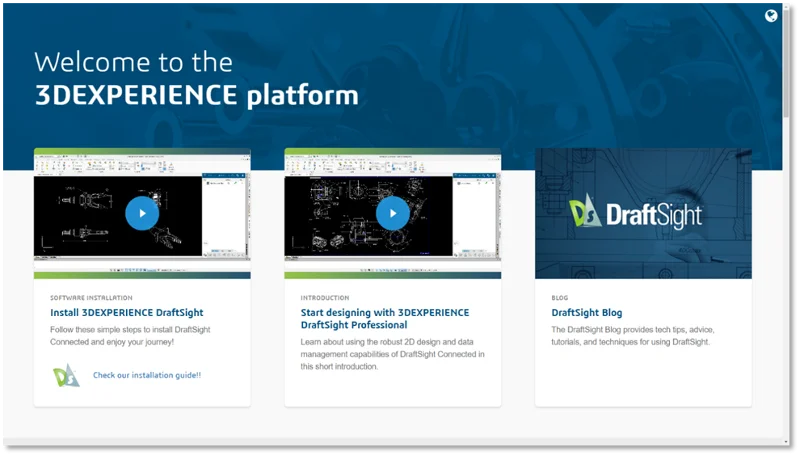
Task: Click the vertical scrollbar thumb
Action: [786, 64]
